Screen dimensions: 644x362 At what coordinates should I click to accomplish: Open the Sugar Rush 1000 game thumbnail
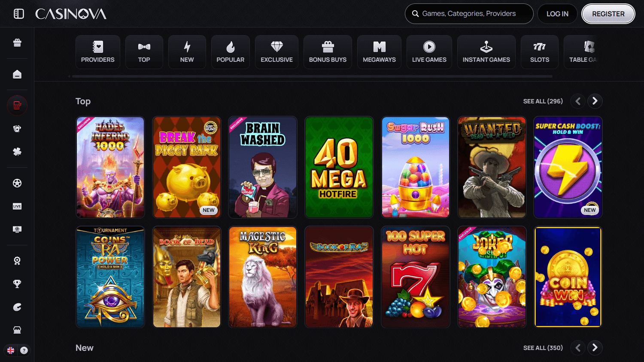tap(415, 167)
